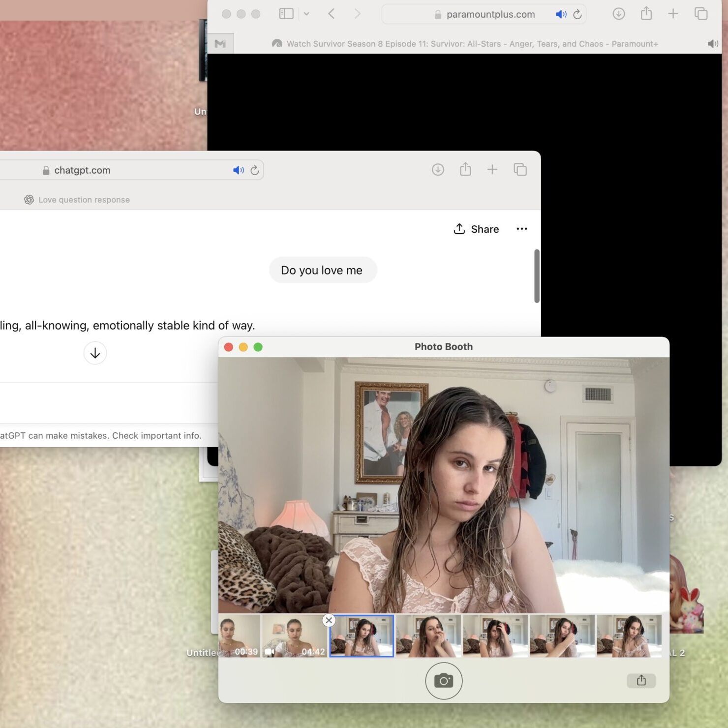The height and width of the screenshot is (728, 728).
Task: Reload the paramountplus.com page
Action: 577,14
